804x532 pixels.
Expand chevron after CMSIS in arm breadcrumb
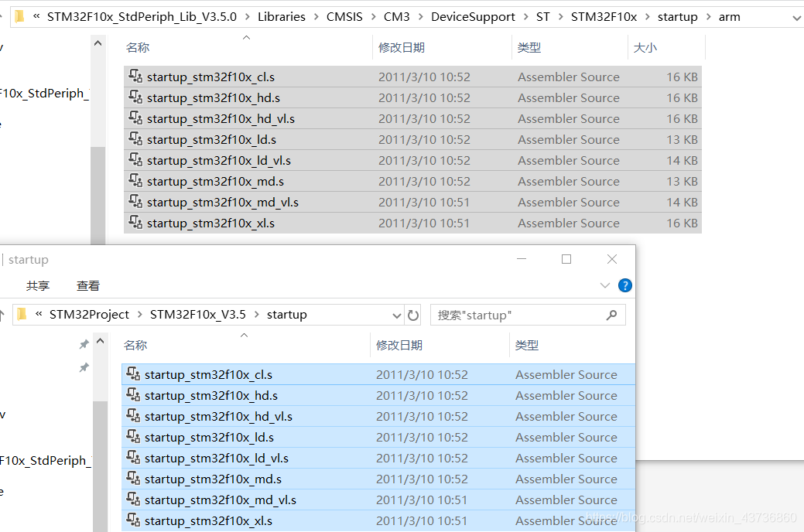(373, 17)
